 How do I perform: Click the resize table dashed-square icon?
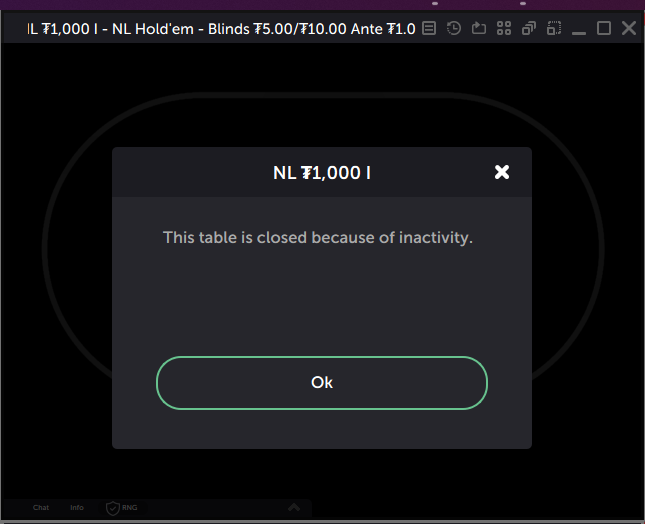[x=554, y=29]
